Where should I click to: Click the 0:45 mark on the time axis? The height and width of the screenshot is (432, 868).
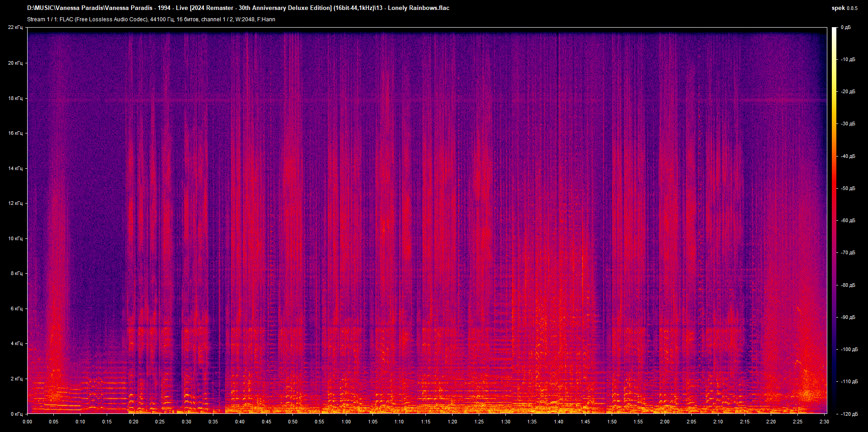pos(266,422)
